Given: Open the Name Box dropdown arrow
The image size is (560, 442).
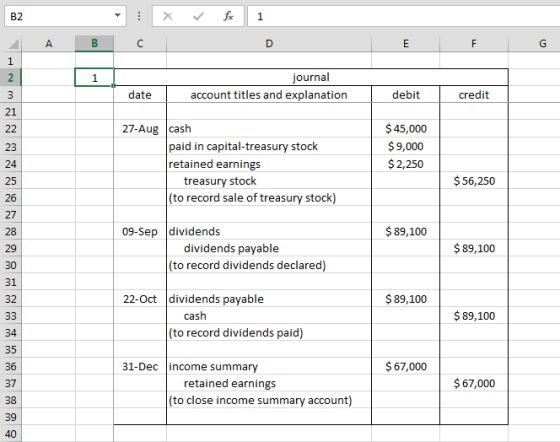Looking at the screenshot, I should [x=117, y=16].
